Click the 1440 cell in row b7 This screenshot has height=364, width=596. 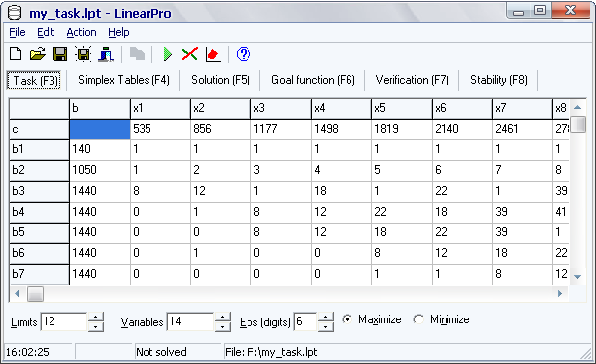tap(100, 274)
